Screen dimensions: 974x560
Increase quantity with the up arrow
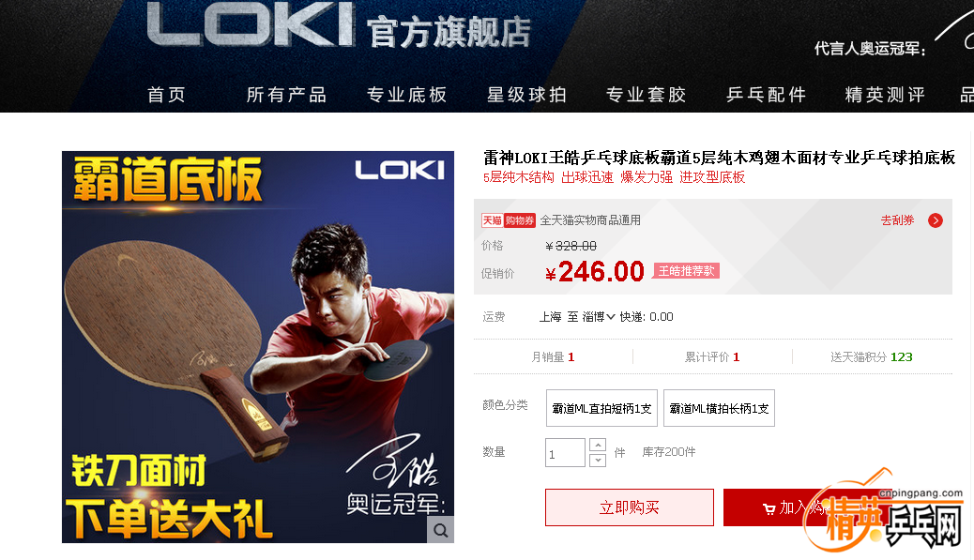point(598,446)
